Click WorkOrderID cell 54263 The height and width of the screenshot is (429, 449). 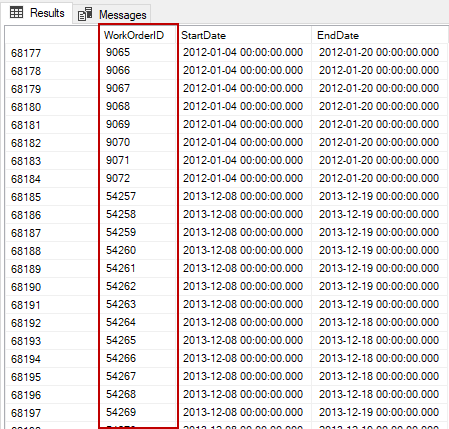137,304
